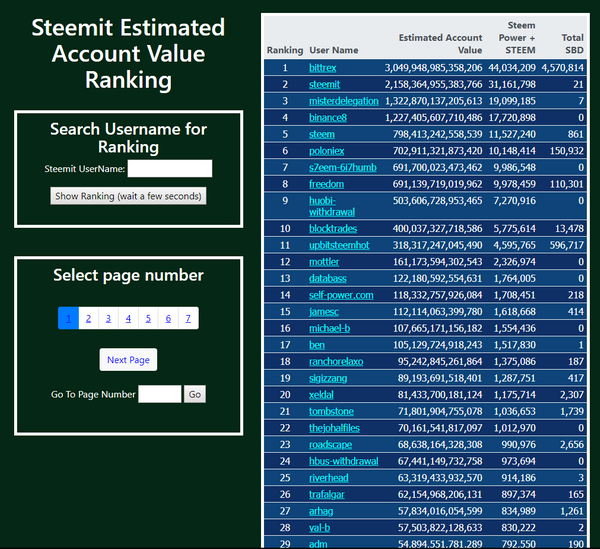Go to page 6 in pagination
The width and height of the screenshot is (600, 549).
point(168,318)
